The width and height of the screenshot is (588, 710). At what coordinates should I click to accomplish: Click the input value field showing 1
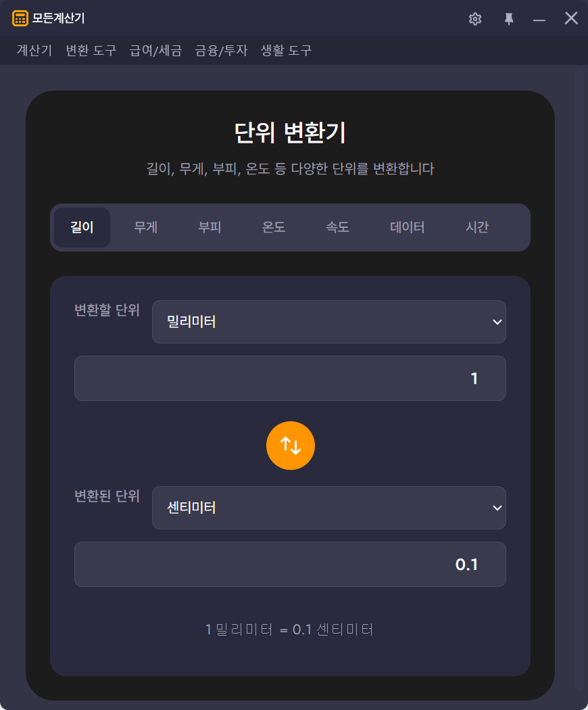(290, 379)
